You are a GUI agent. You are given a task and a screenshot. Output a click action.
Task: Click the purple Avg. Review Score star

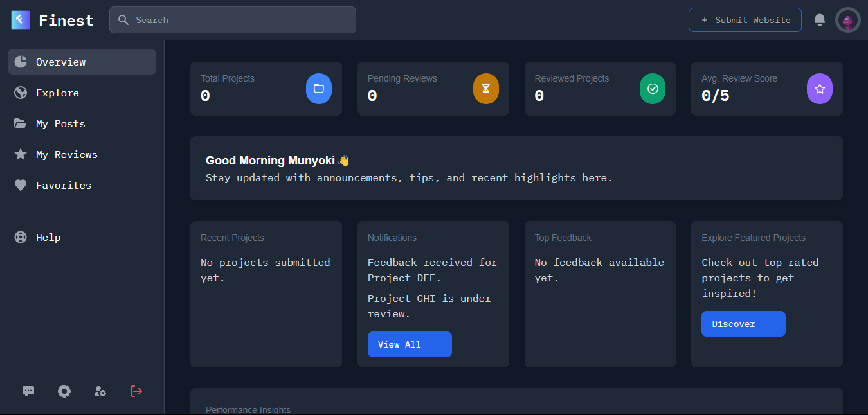[x=820, y=89]
